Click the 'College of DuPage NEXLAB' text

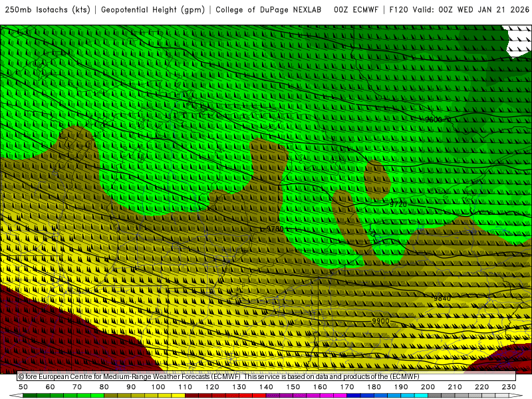pyautogui.click(x=269, y=10)
